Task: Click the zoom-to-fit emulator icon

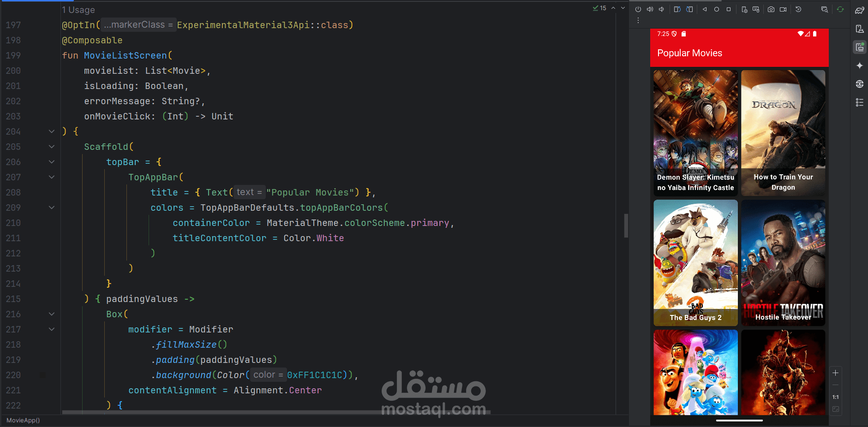Action: (836, 409)
